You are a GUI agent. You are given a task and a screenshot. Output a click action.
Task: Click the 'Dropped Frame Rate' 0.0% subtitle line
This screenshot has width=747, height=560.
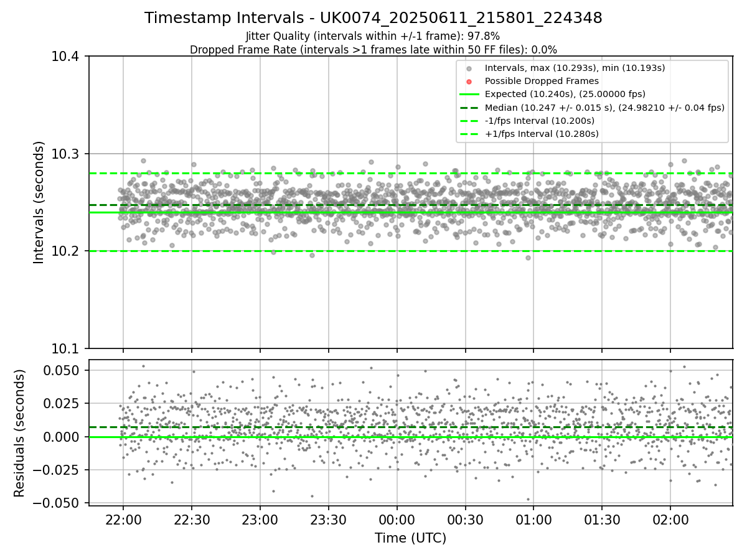pos(374,50)
